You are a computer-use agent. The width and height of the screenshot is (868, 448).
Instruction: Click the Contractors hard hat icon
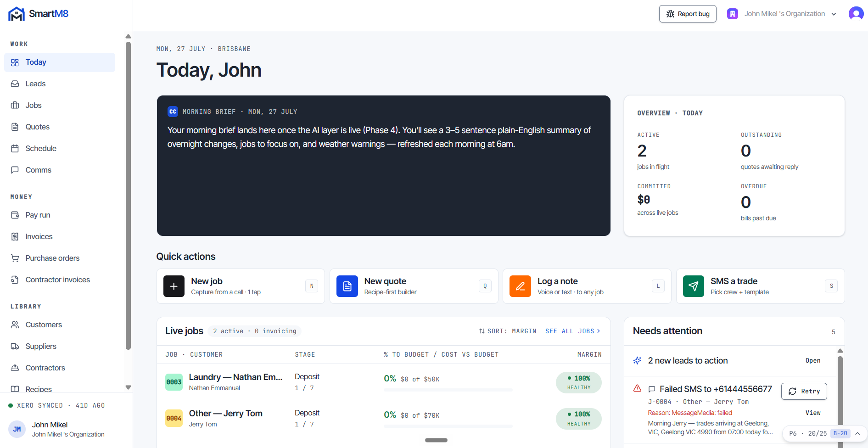pos(15,368)
